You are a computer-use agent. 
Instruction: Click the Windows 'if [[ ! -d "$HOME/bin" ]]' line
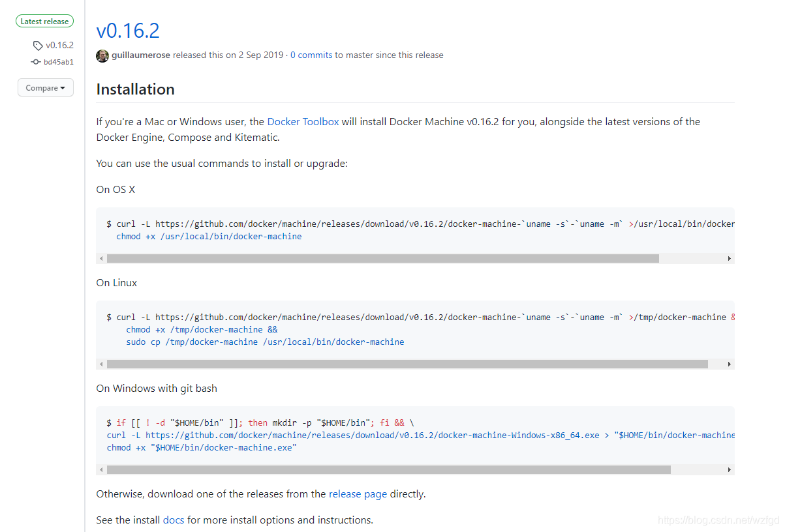[260, 423]
